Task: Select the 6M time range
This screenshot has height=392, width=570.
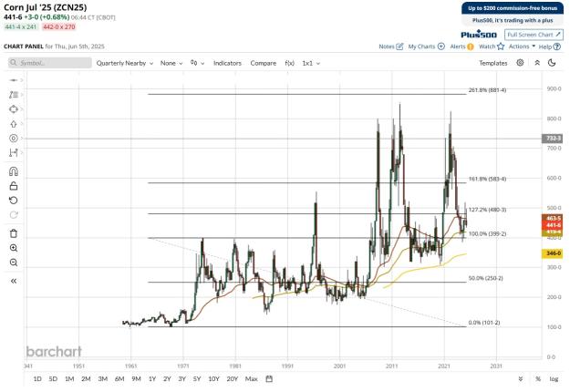Action: click(x=119, y=379)
